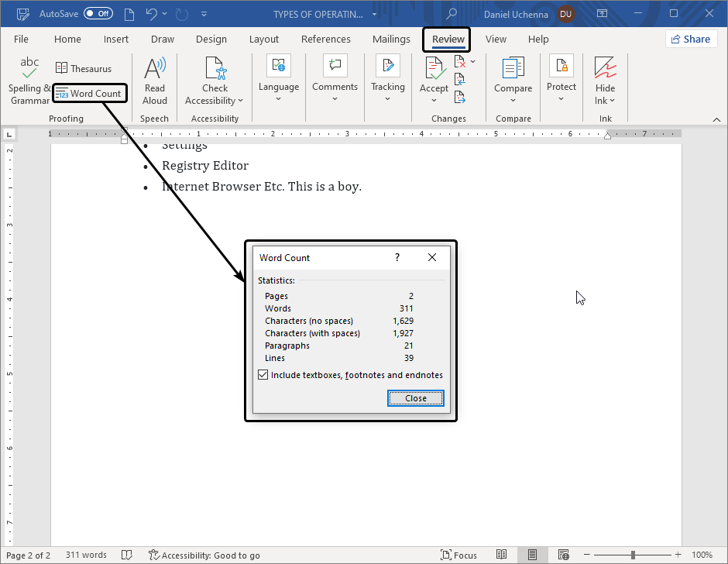Screen dimensions: 728x564
Task: Uncheck Include textboxes, footnotes and endnotes
Action: pos(263,375)
